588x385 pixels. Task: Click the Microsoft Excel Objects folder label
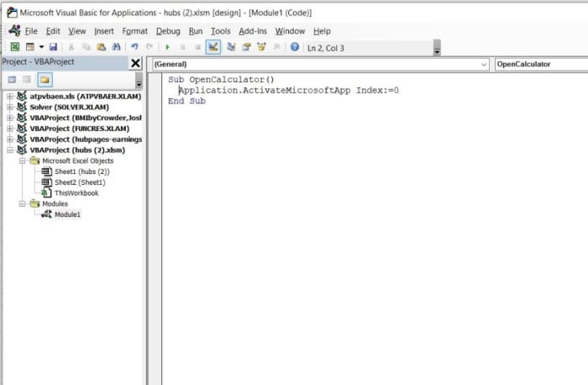coord(77,161)
